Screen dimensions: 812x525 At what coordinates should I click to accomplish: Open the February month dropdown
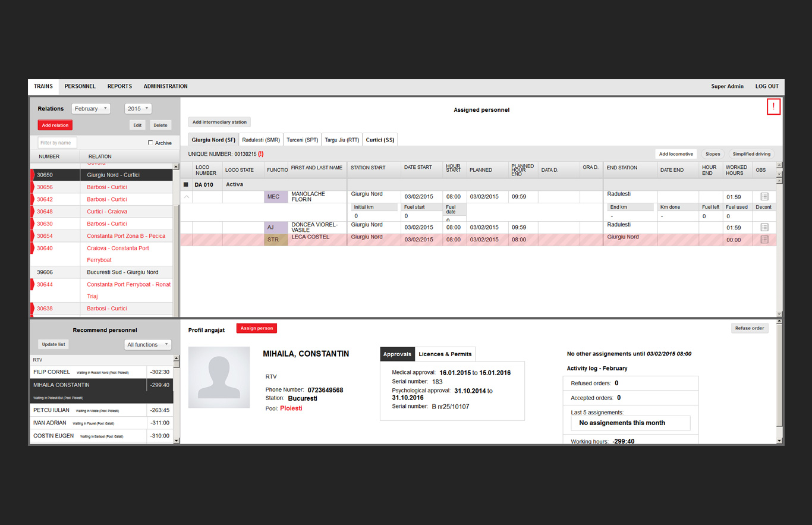click(x=91, y=109)
